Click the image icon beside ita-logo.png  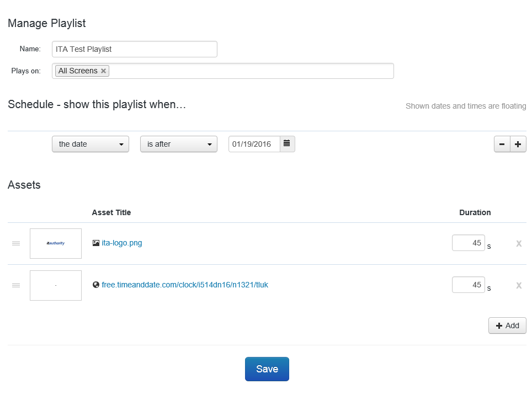click(96, 243)
